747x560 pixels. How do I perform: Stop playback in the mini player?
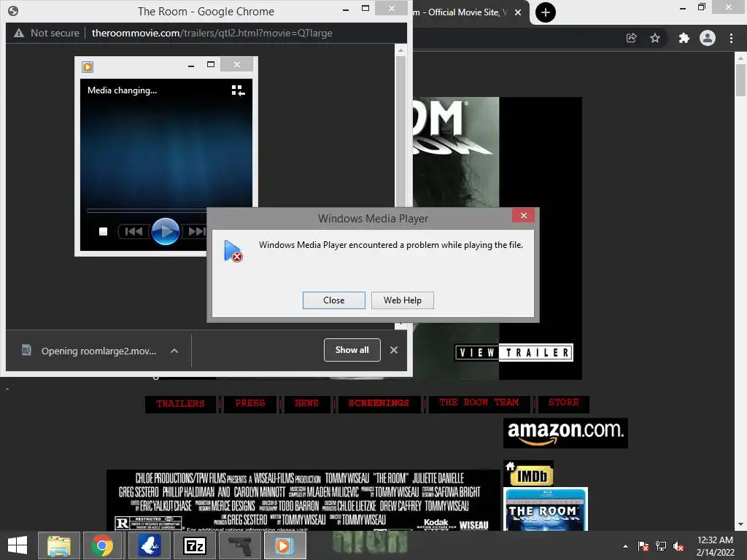pyautogui.click(x=103, y=231)
